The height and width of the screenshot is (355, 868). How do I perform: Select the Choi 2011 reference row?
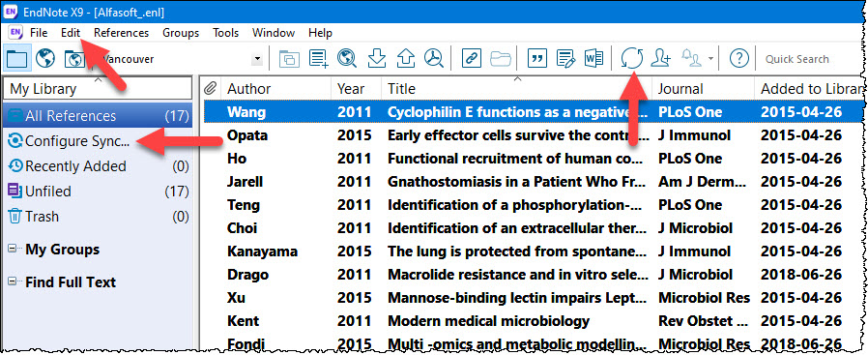click(534, 228)
